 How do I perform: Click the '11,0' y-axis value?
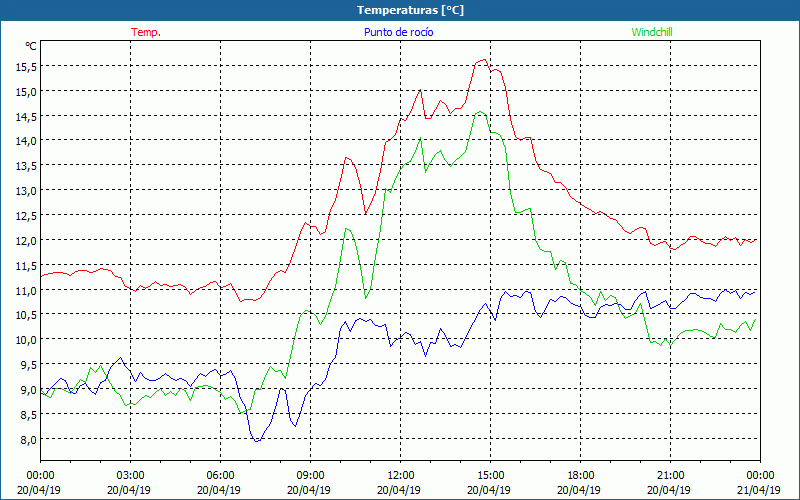(x=27, y=290)
